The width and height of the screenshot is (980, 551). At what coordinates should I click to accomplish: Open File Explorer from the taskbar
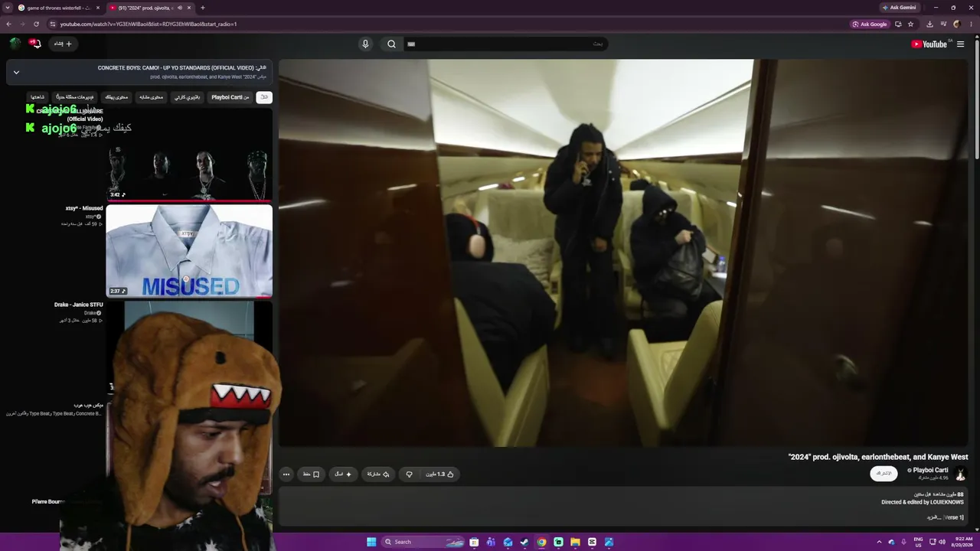[575, 542]
